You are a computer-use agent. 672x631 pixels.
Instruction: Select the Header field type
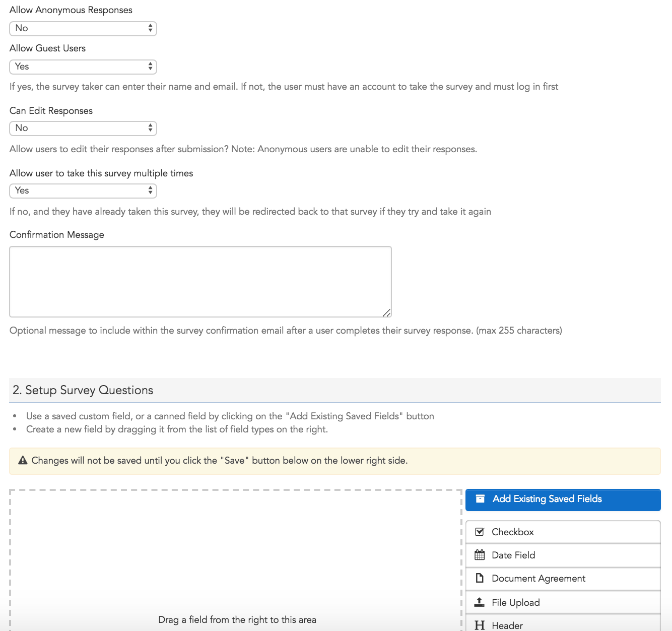(x=563, y=624)
